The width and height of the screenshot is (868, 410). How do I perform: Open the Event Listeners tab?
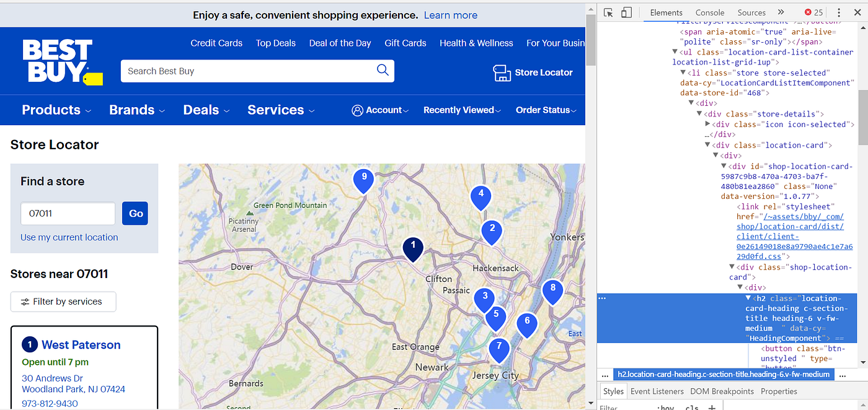[x=657, y=391]
